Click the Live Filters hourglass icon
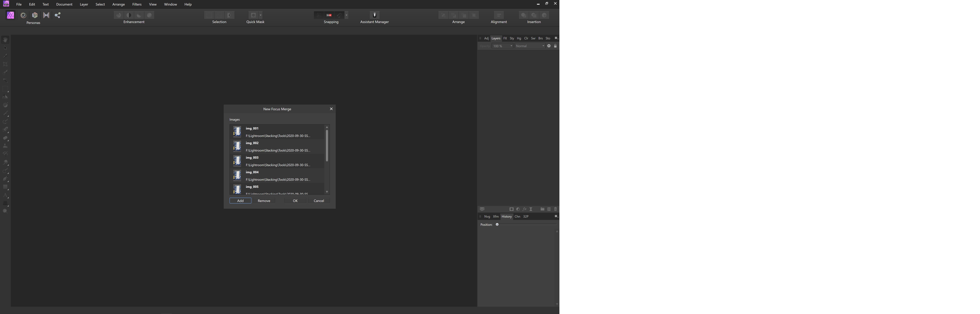 point(531,209)
